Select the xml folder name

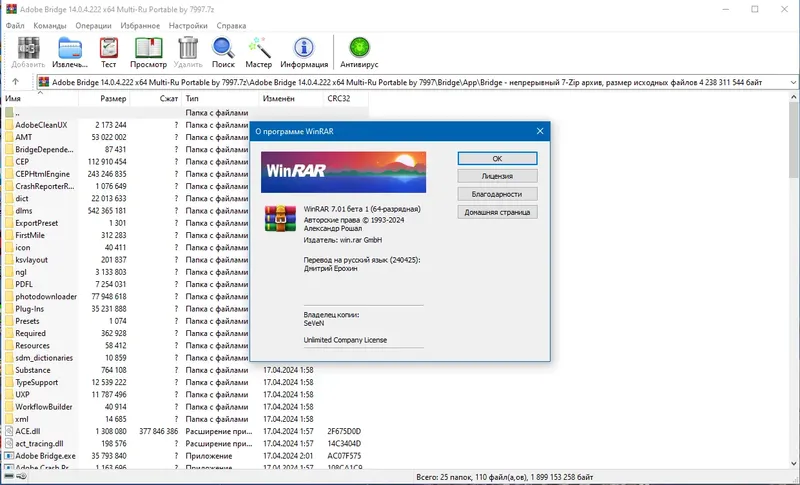22,419
